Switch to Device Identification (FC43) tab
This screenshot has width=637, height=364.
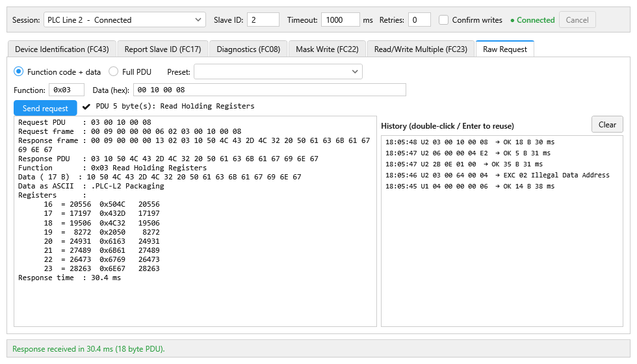62,49
